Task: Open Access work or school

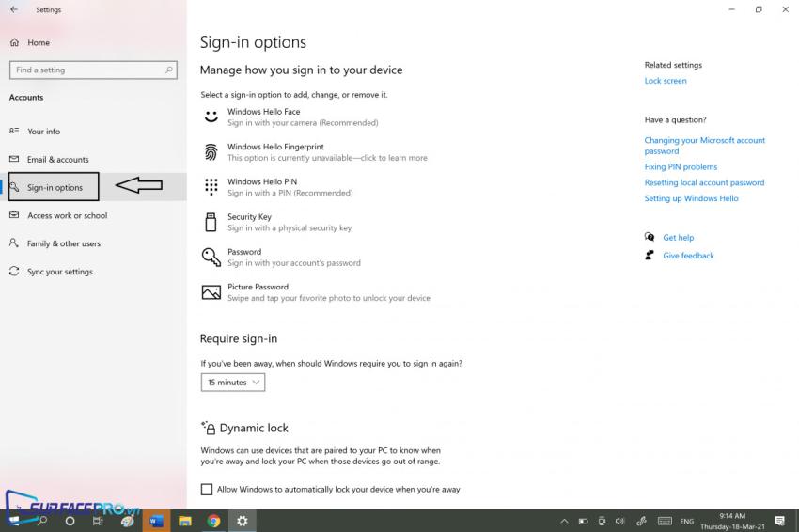Action: click(93, 215)
